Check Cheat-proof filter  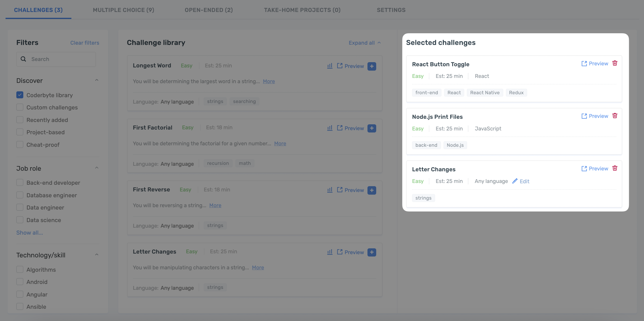[x=20, y=144]
